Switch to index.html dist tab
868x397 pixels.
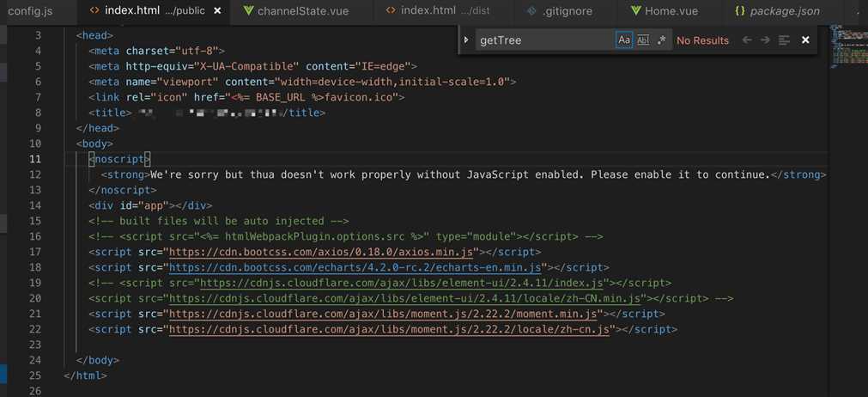pos(444,10)
